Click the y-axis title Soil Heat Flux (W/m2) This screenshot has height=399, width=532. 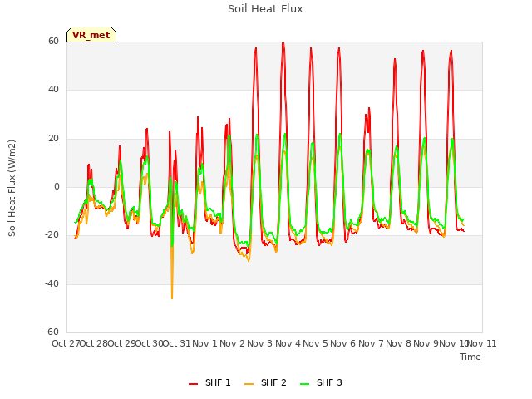click(12, 188)
